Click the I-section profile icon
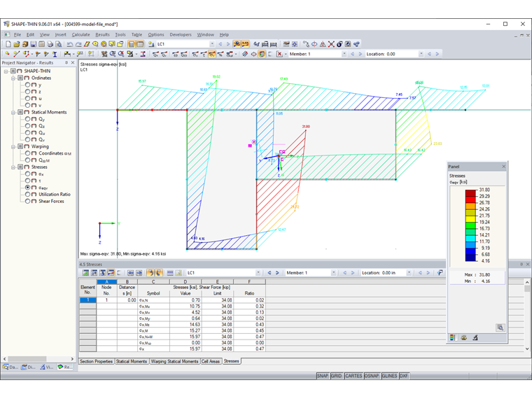 (x=55, y=54)
